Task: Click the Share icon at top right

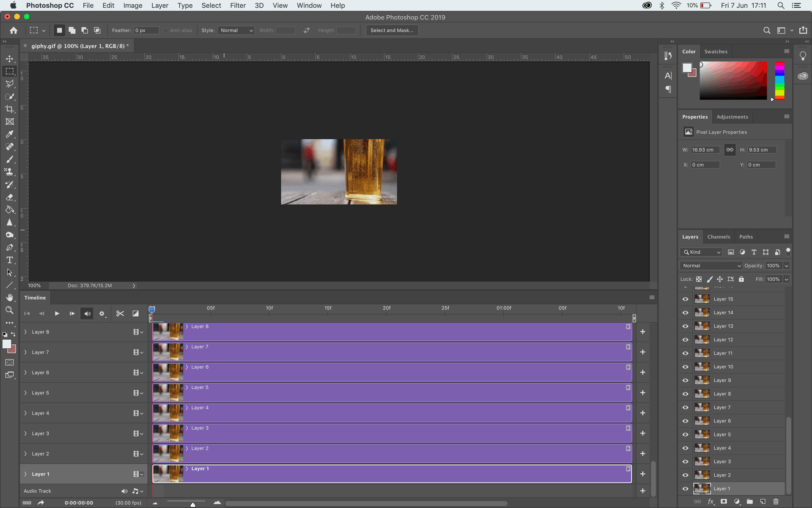Action: [803, 30]
